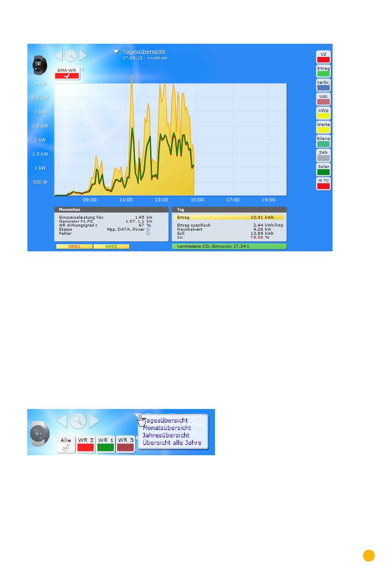Toggle the Solar curve display

(x=324, y=169)
